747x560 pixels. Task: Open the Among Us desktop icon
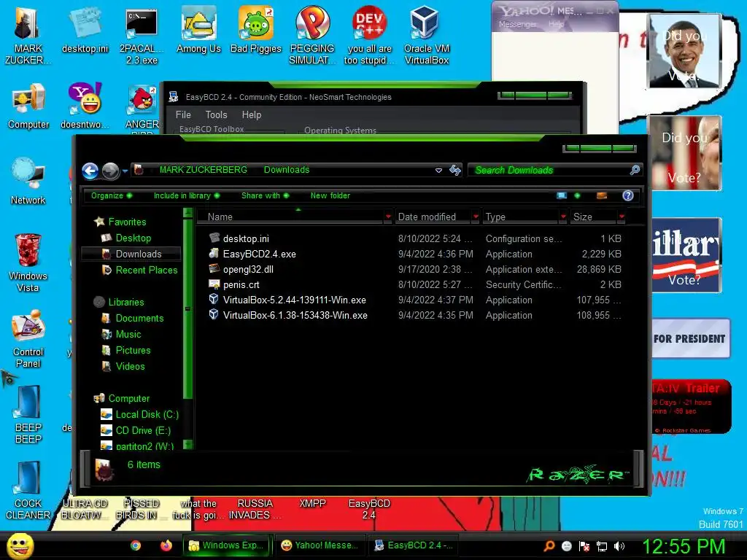[198, 29]
